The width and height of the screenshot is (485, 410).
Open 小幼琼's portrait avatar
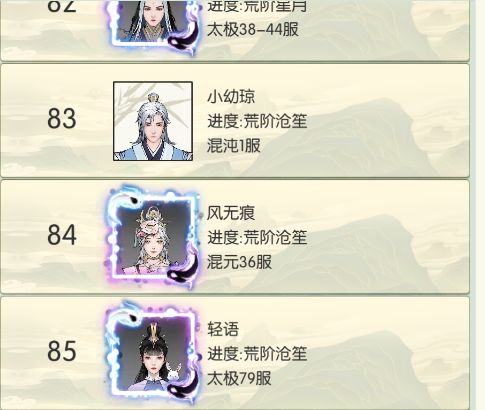pyautogui.click(x=153, y=121)
